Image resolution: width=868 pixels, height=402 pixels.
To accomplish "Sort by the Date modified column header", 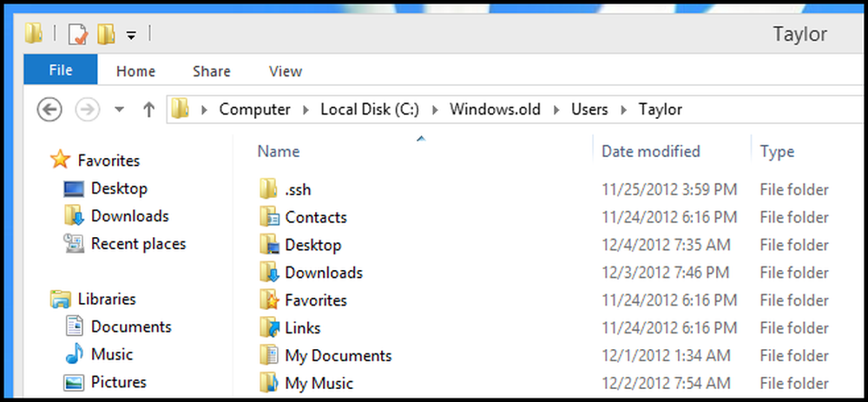I will [651, 151].
